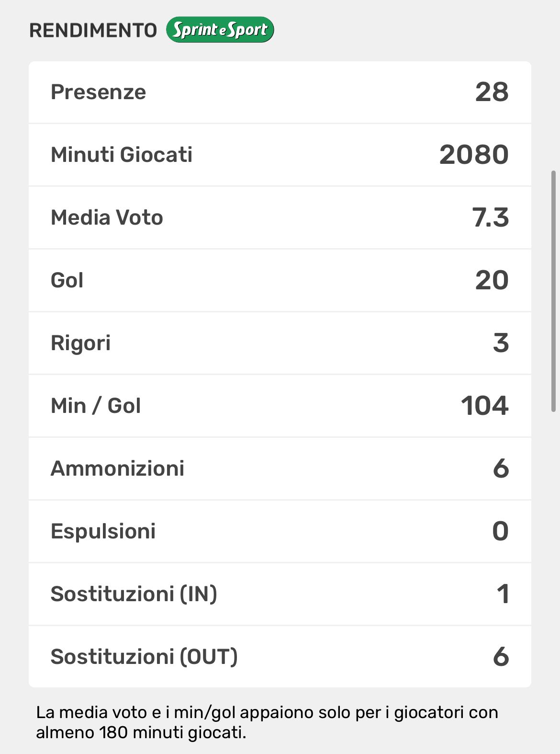Click the Presenze value 28
This screenshot has height=754, width=560.
click(492, 92)
